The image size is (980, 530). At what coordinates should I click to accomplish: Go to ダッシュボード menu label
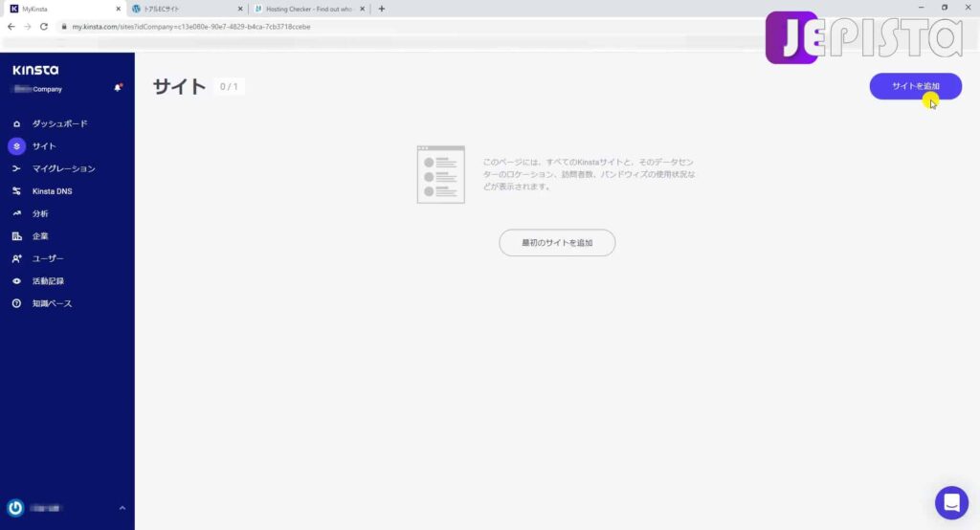[60, 123]
